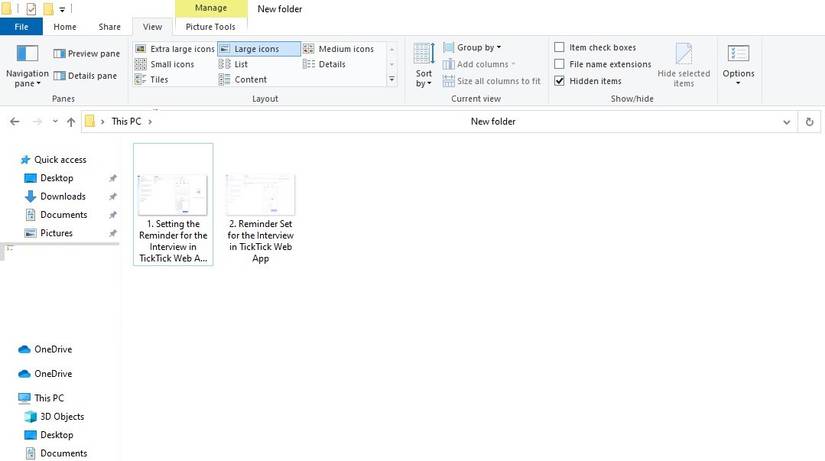Select Medium icons layout
Viewport: 825px width, 461px height.
(339, 49)
